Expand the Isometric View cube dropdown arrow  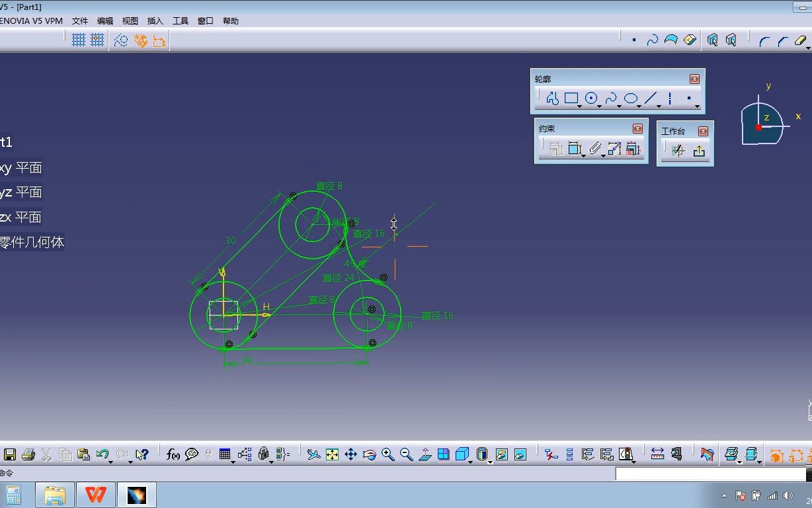pos(470,462)
